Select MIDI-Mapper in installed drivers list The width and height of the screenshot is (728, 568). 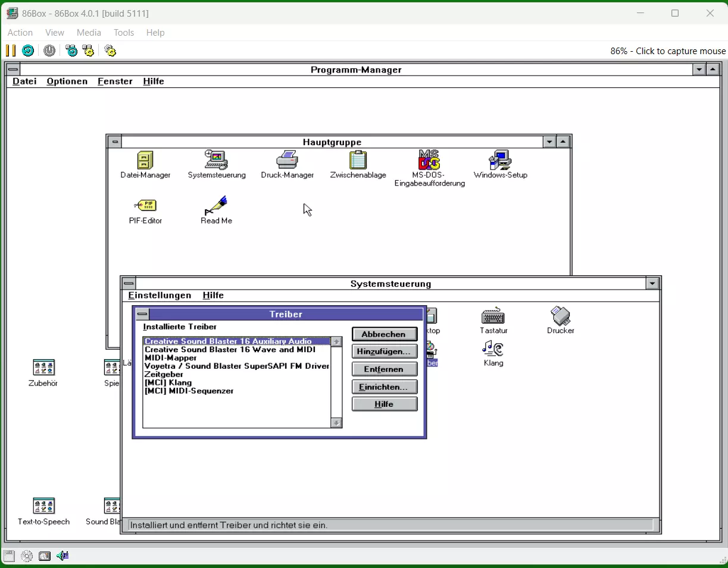tap(237, 358)
